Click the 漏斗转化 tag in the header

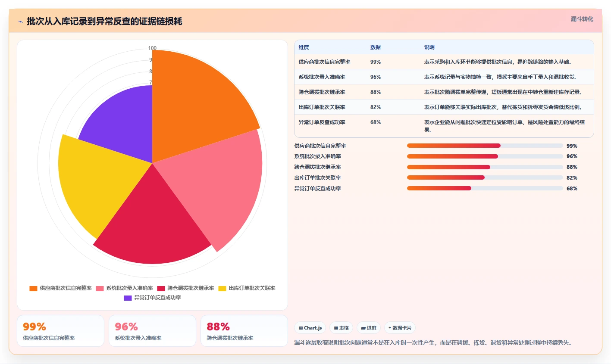point(582,19)
